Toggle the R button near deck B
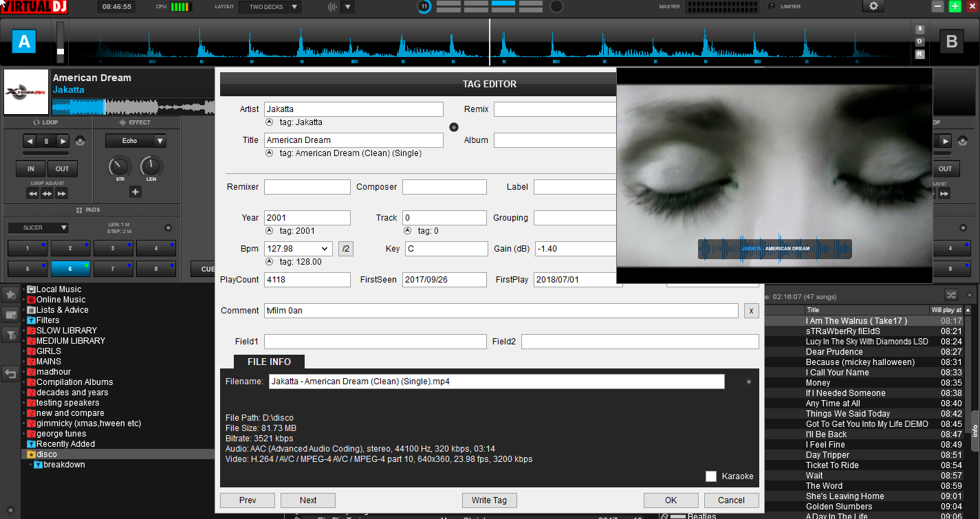Image resolution: width=980 pixels, height=519 pixels. 920,54
